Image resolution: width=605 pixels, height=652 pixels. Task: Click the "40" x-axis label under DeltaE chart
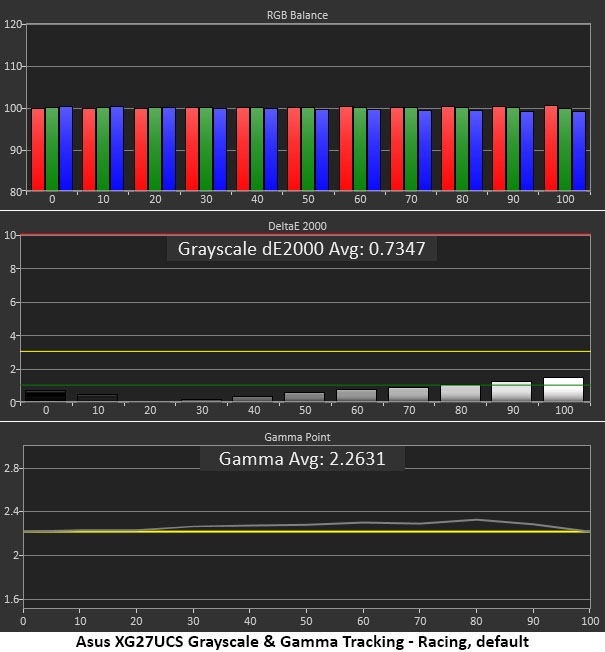coord(254,410)
